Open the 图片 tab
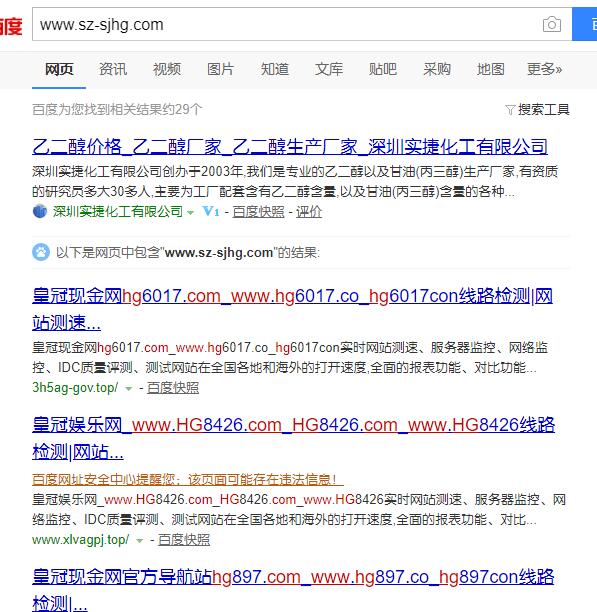597x612 pixels. click(x=220, y=69)
